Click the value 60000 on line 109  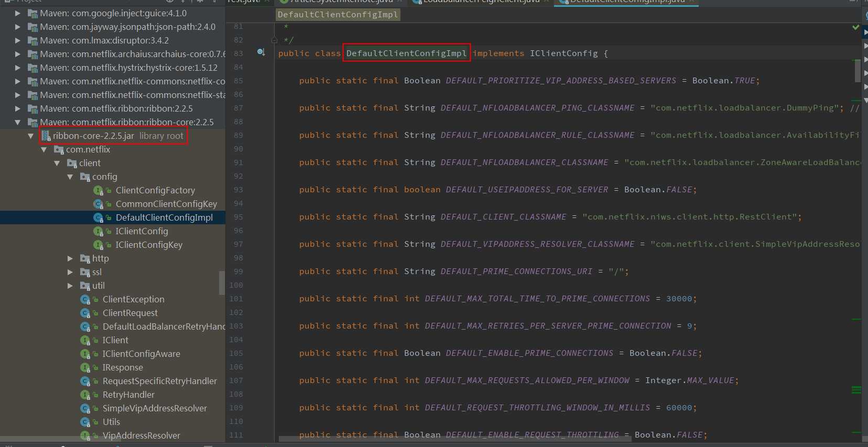[x=679, y=408]
